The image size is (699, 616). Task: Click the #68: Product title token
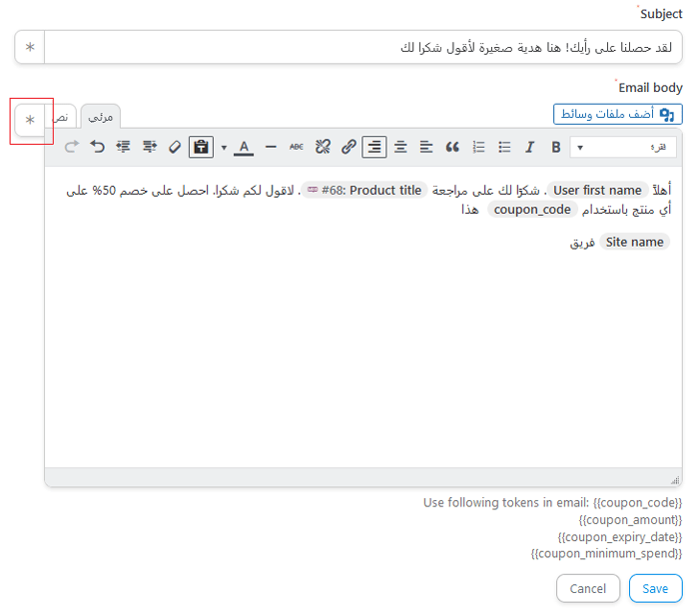pos(364,191)
